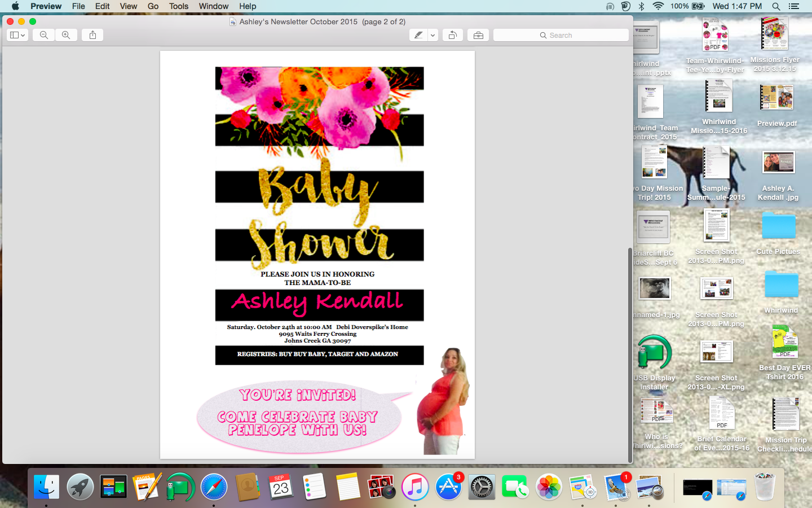This screenshot has height=508, width=812.
Task: Open Notification Center in the menu bar
Action: tap(794, 6)
